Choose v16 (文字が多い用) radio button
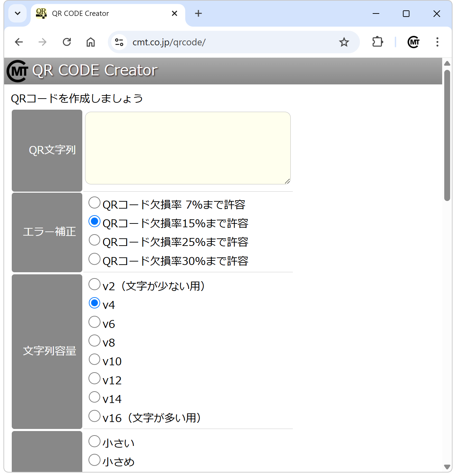Screen dimensions: 456x476 click(x=94, y=415)
